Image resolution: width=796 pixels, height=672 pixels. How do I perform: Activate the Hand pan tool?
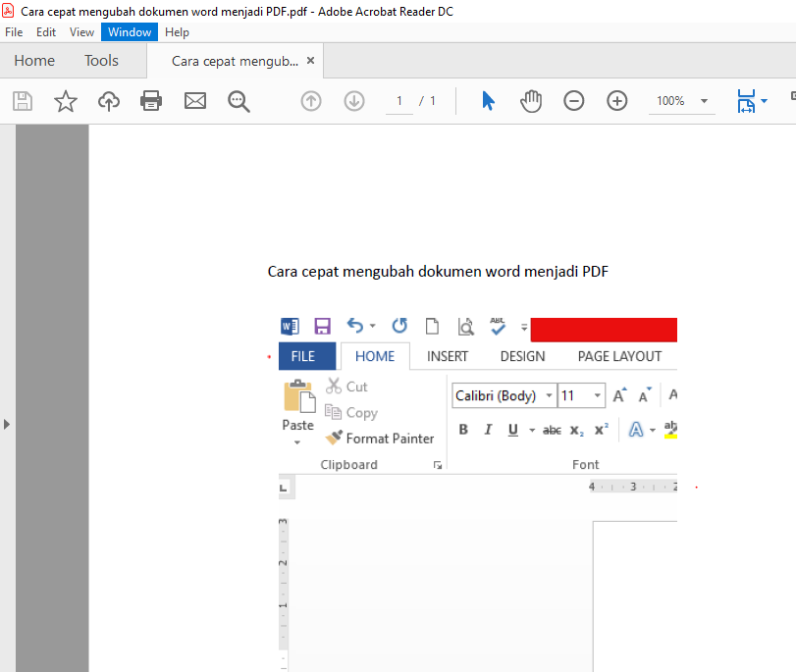(x=531, y=101)
